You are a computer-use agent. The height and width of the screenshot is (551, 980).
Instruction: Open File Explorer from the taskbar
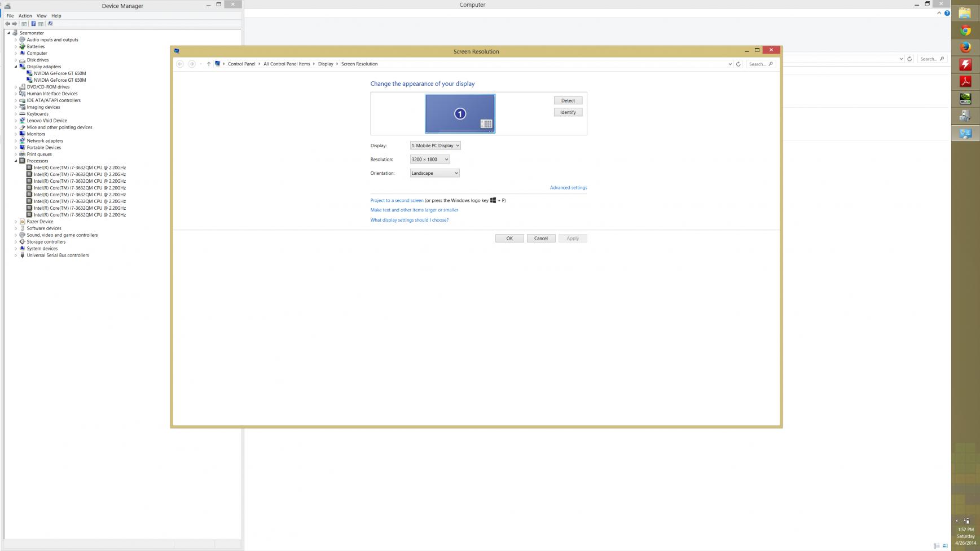pos(965,14)
